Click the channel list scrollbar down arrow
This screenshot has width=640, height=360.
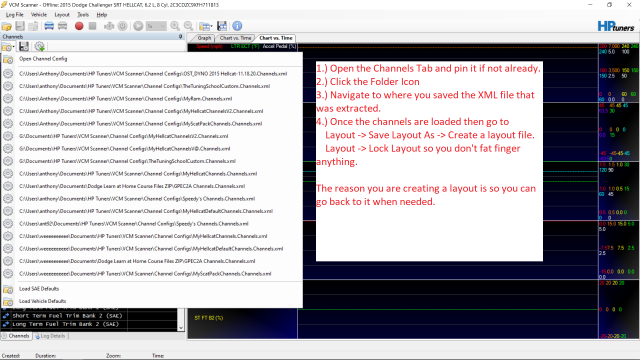click(x=181, y=327)
